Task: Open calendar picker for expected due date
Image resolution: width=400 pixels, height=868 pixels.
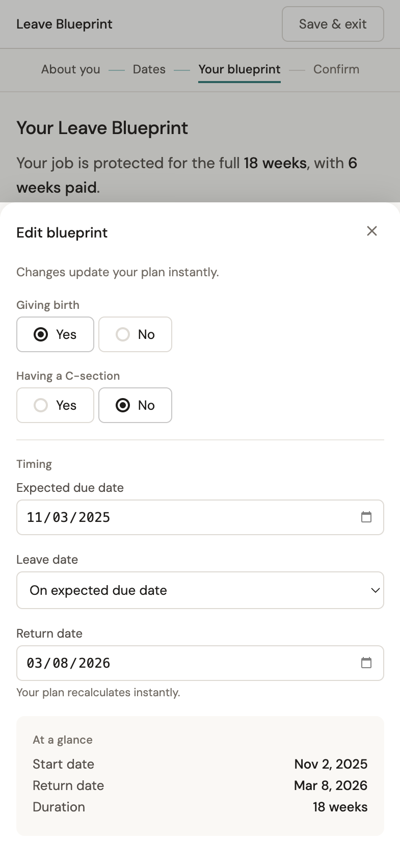Action: click(x=366, y=517)
